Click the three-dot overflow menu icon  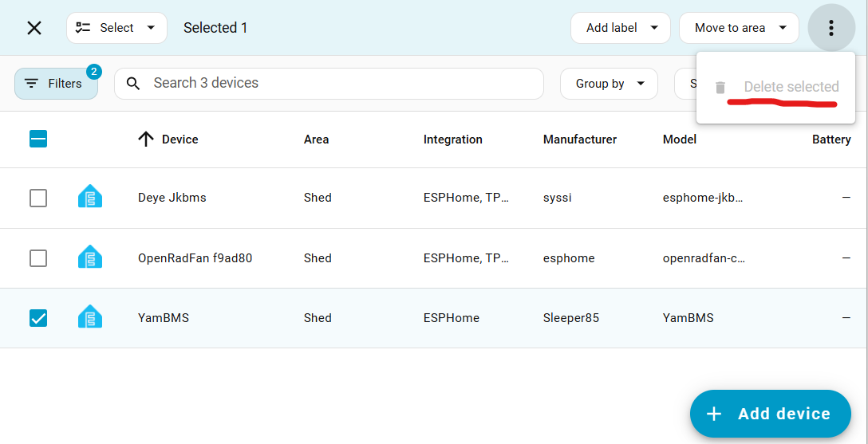831,28
